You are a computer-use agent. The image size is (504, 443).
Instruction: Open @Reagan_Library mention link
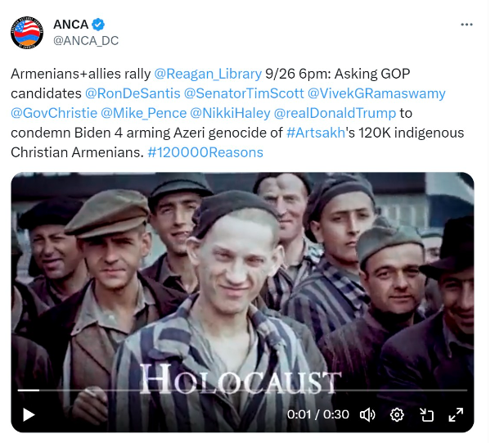coord(208,74)
